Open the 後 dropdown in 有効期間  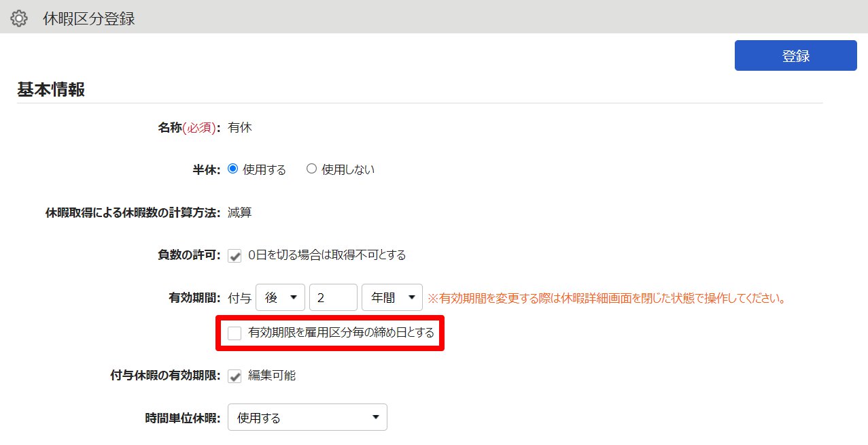point(281,297)
